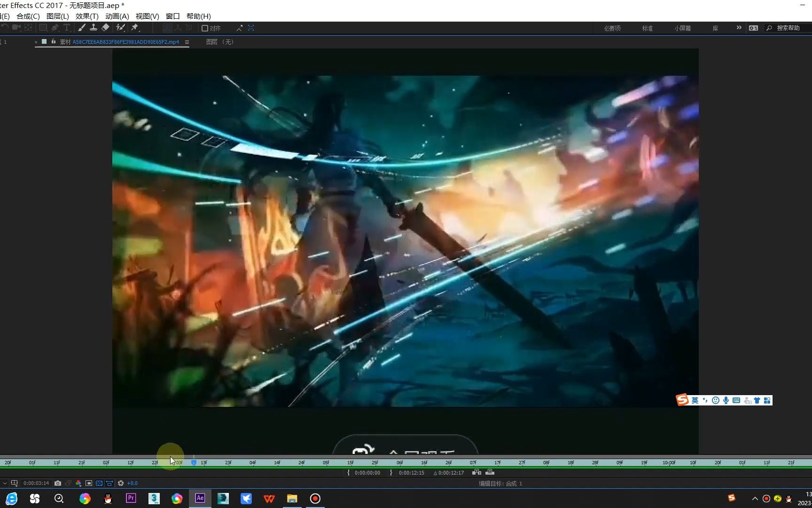Click the Sogou microphone voice input icon
Image resolution: width=812 pixels, height=508 pixels.
726,400
